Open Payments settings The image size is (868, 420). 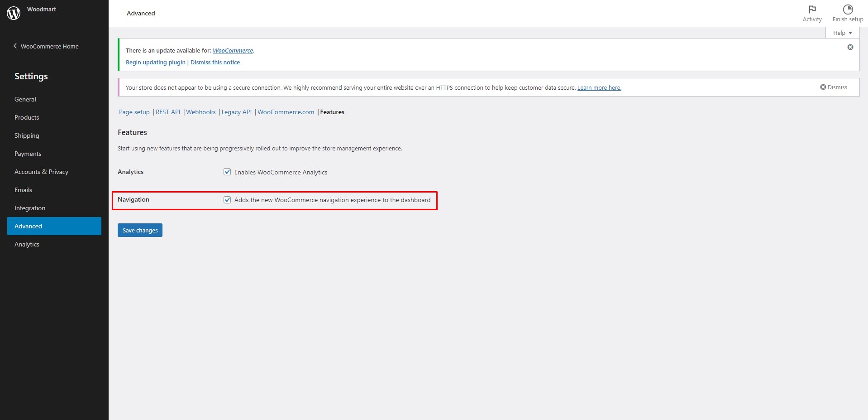pyautogui.click(x=28, y=154)
